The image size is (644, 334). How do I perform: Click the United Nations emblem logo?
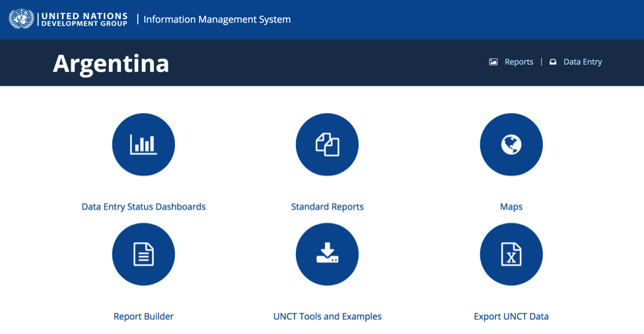pyautogui.click(x=21, y=19)
